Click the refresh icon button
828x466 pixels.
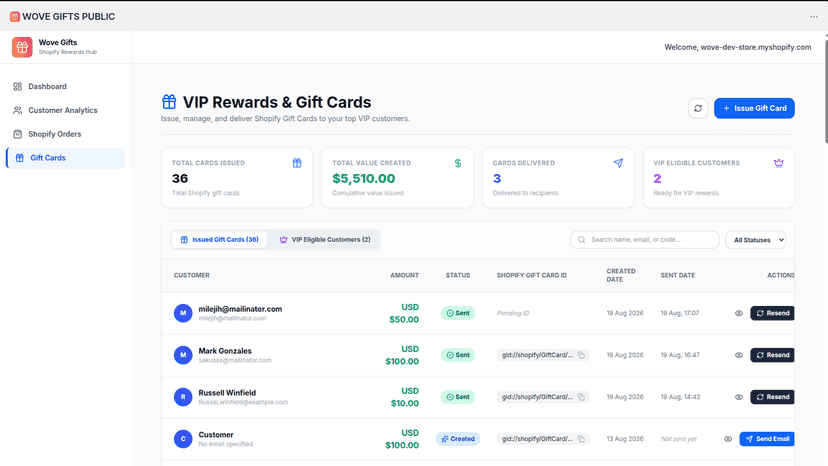click(x=698, y=108)
